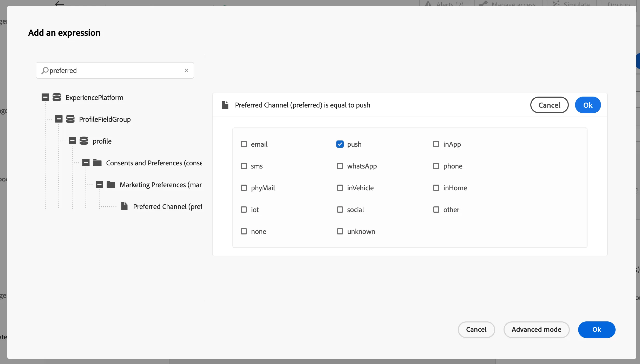Collapse the profile node
The height and width of the screenshot is (364, 640).
click(72, 141)
